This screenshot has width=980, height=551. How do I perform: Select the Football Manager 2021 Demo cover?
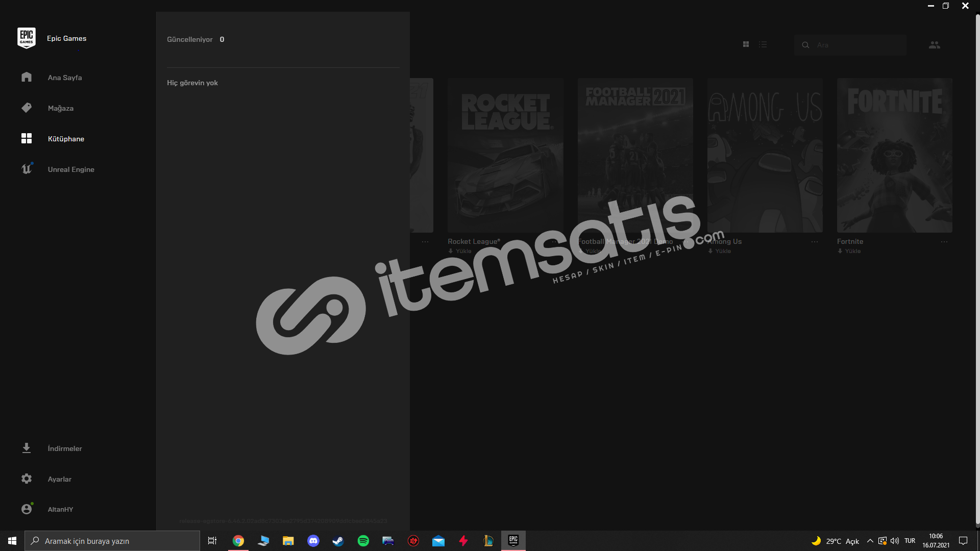pyautogui.click(x=635, y=155)
